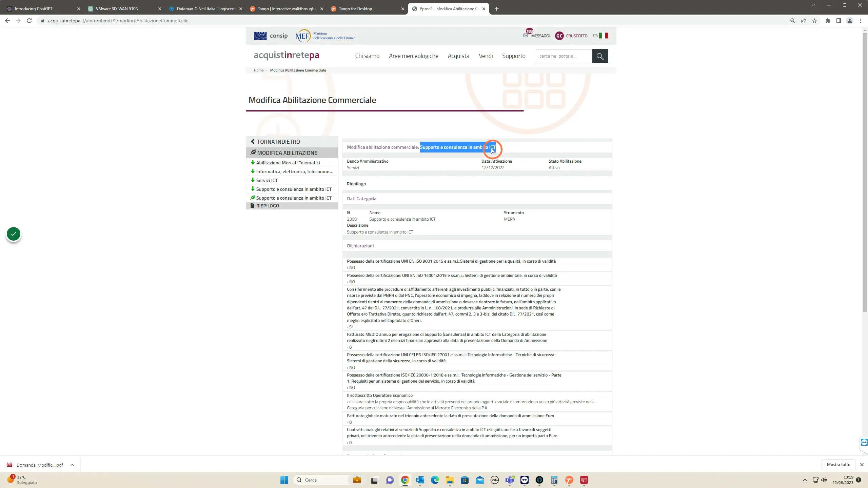Screen dimensions: 868x488
Task: Switch to the Introducing ChatGPT tab
Action: [43, 9]
